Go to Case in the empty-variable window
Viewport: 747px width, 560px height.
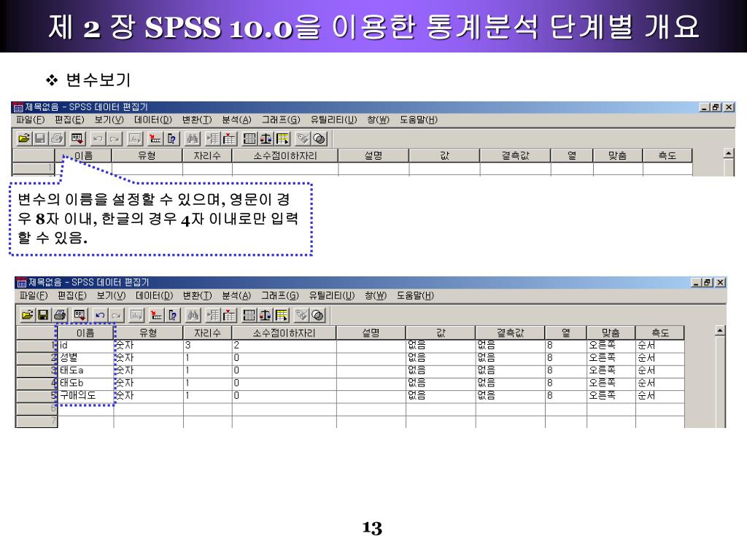pyautogui.click(x=155, y=139)
